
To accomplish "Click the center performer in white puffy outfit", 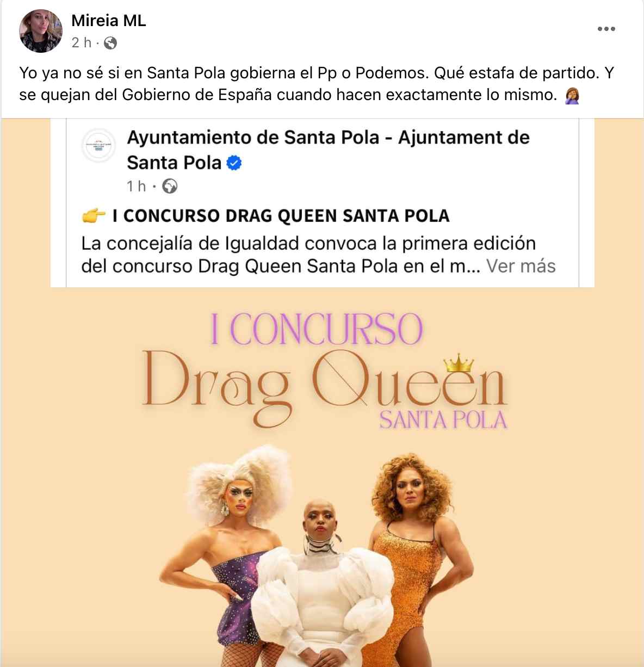I will pos(325,582).
